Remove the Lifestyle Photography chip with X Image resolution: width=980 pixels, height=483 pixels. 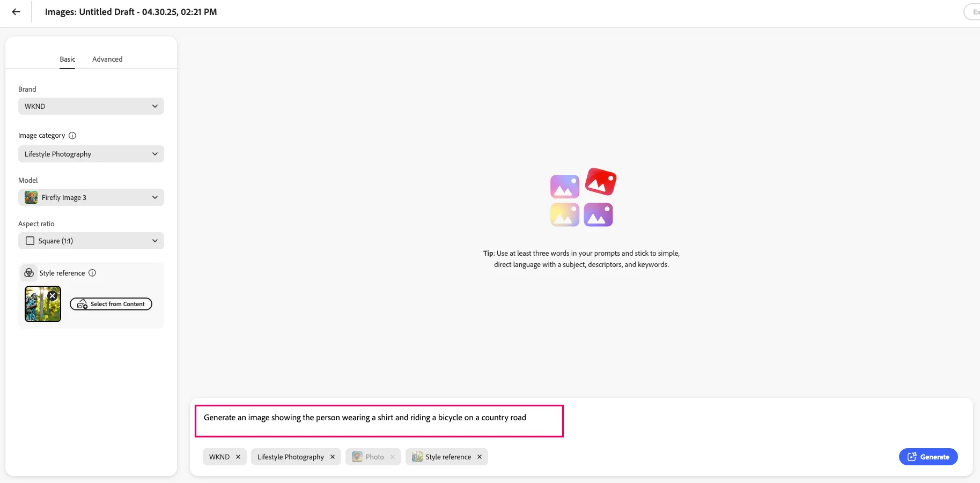tap(333, 457)
